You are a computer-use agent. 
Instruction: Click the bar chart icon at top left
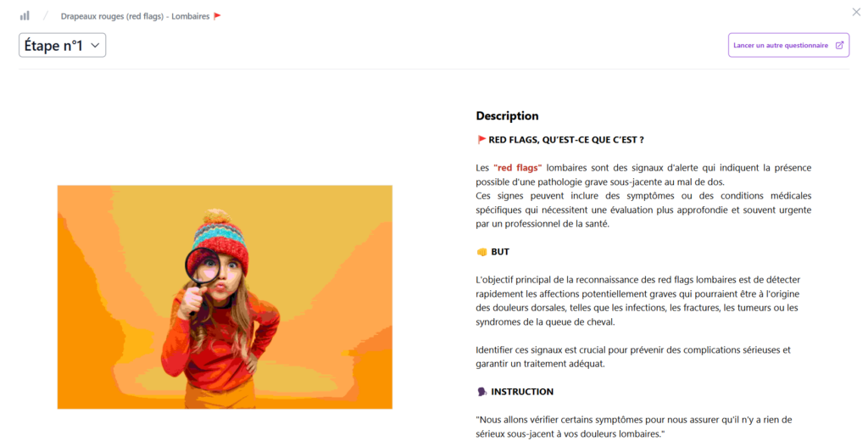coord(25,15)
